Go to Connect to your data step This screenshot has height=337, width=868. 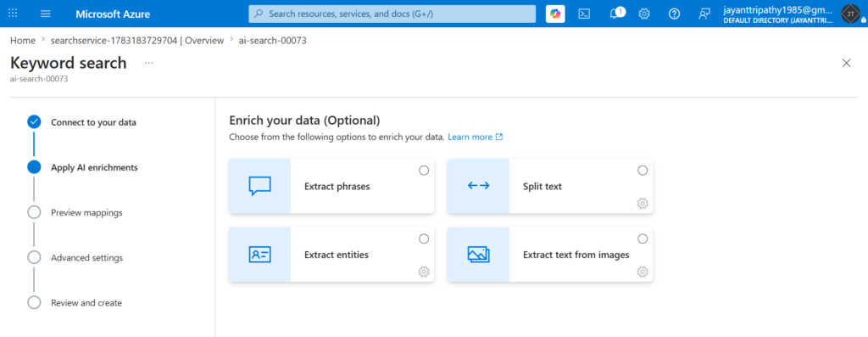(93, 122)
